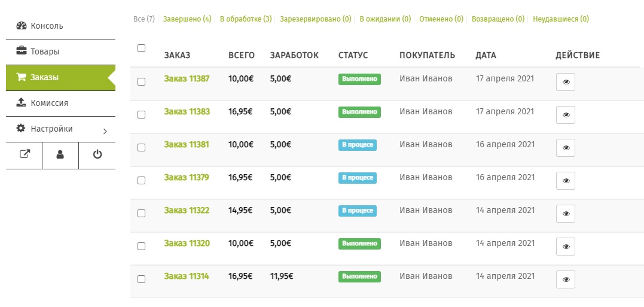Open link Заказ 11314
This screenshot has height=307, width=644.
[187, 276]
